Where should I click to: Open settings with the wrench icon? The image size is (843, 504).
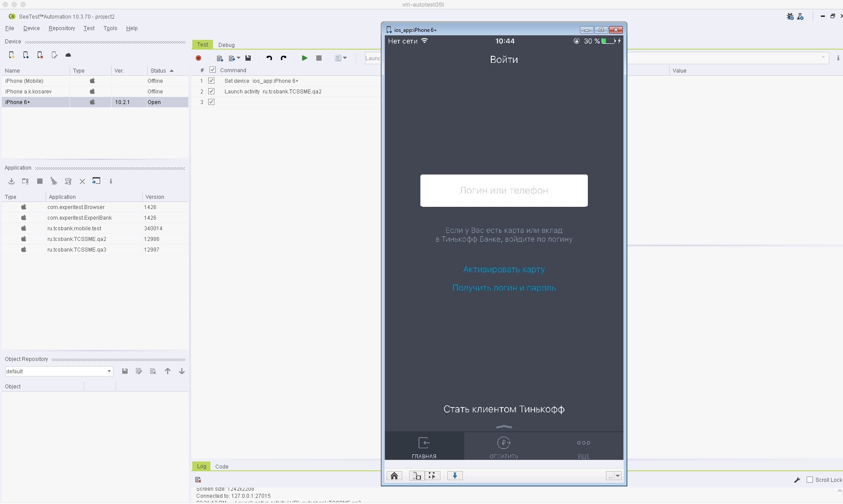tap(797, 480)
